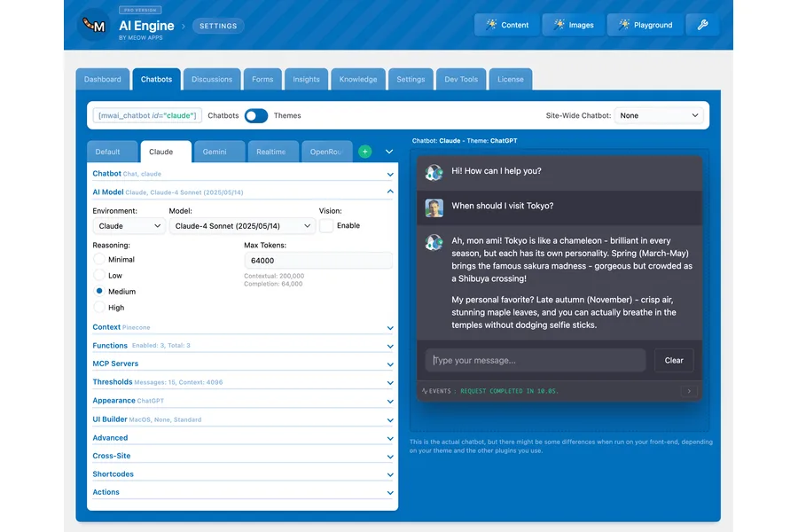Select the Gemini chatbot tab
798x532 pixels.
[220, 152]
